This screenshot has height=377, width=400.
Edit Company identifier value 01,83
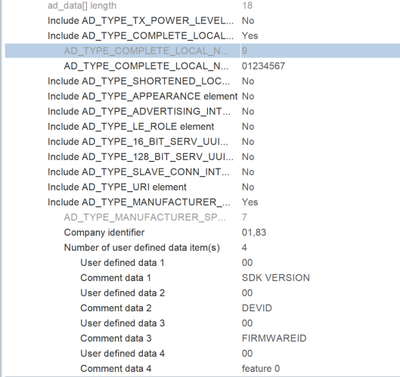[x=254, y=232]
